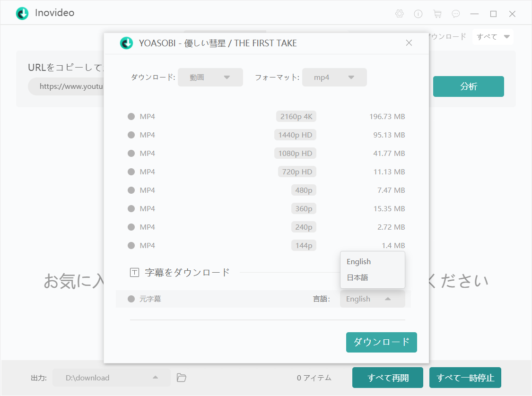Viewport: 532px width, 396px height.
Task: Click the 480p resolution badge
Action: (304, 190)
